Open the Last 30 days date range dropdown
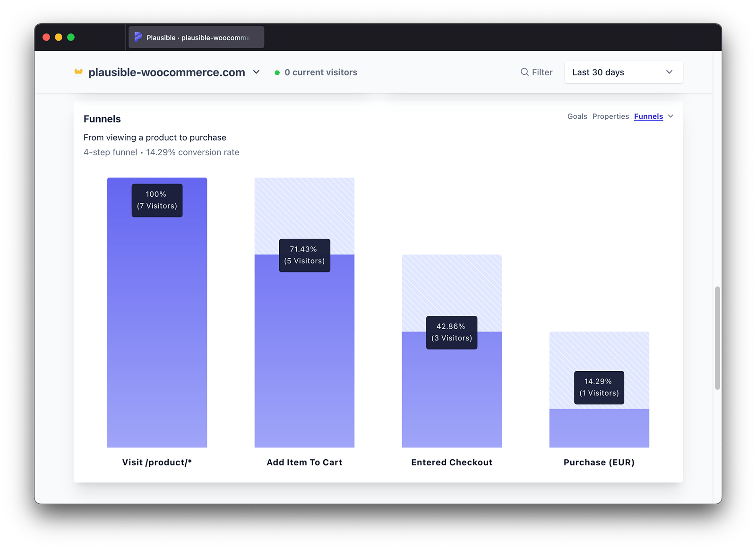The image size is (756, 549). click(x=623, y=72)
